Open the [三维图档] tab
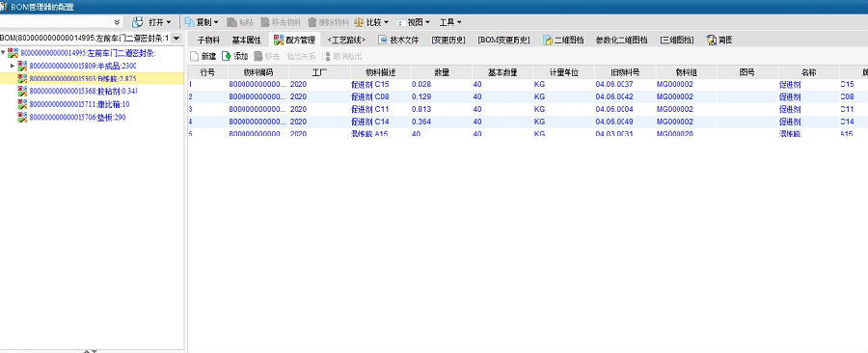This screenshot has height=353, width=868. [676, 40]
